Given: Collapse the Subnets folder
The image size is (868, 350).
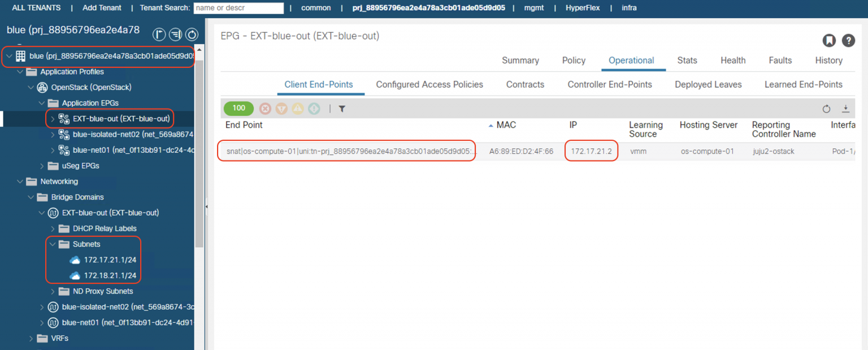Looking at the screenshot, I should [x=53, y=244].
